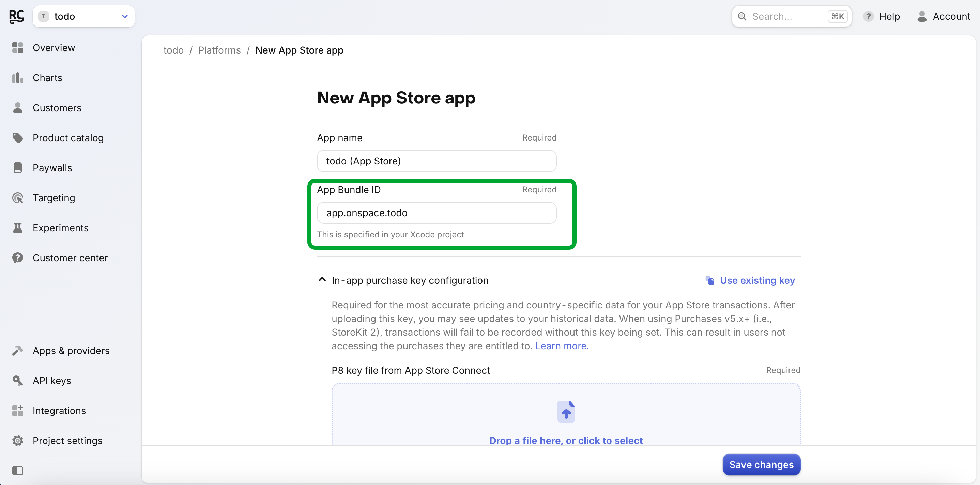Open the Experiments flask icon
Screen dimensions: 980x485
click(x=17, y=227)
